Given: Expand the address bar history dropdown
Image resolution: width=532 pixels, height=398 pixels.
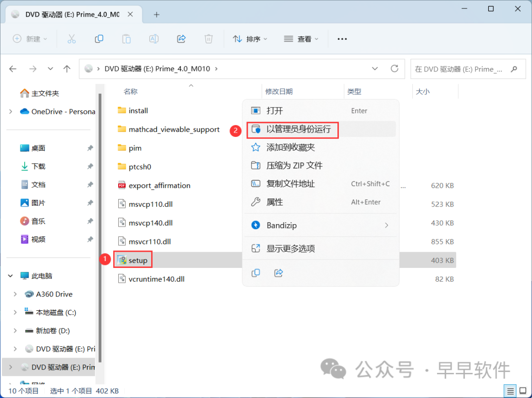Looking at the screenshot, I should pyautogui.click(x=375, y=68).
